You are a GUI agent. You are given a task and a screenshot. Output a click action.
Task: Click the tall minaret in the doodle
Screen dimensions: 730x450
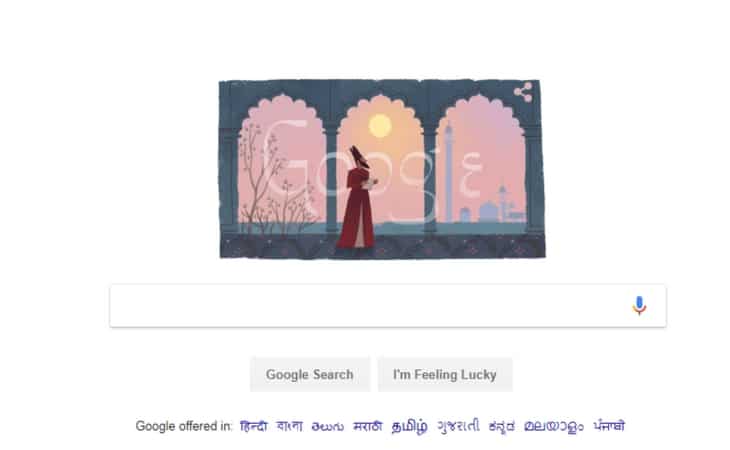(x=448, y=172)
